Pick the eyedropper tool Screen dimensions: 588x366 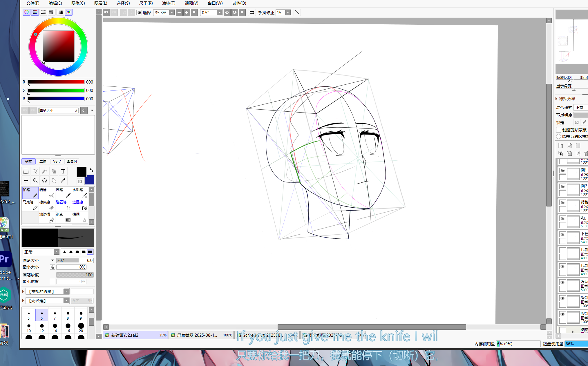[x=63, y=180]
